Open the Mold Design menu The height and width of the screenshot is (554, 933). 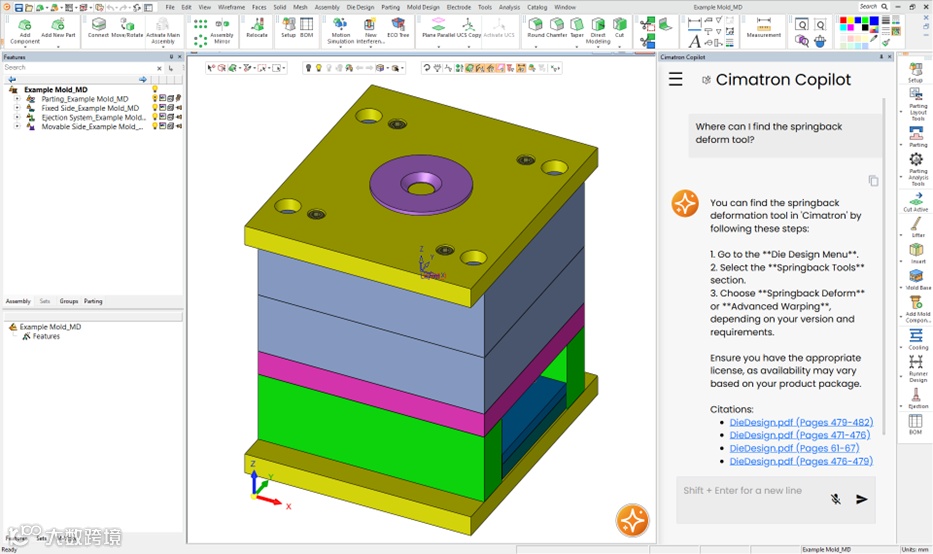click(423, 7)
